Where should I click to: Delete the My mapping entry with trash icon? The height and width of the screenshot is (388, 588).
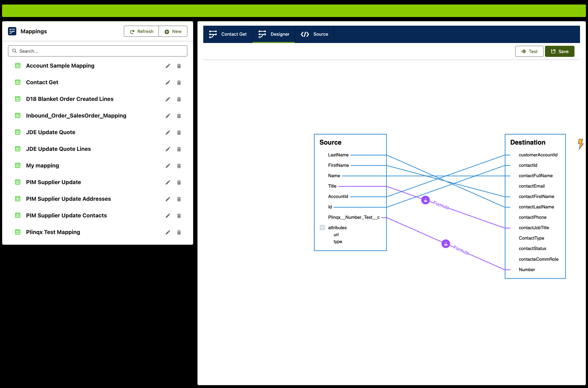pyautogui.click(x=179, y=166)
